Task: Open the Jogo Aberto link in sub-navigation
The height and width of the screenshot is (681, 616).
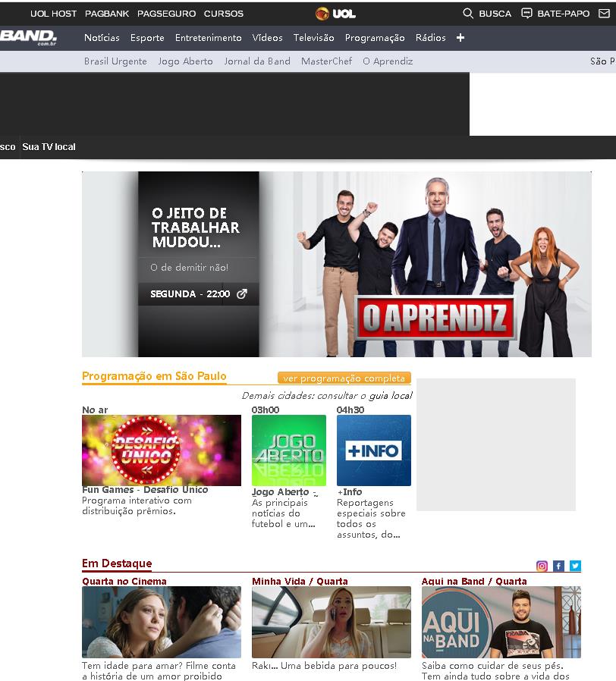Action: tap(186, 61)
